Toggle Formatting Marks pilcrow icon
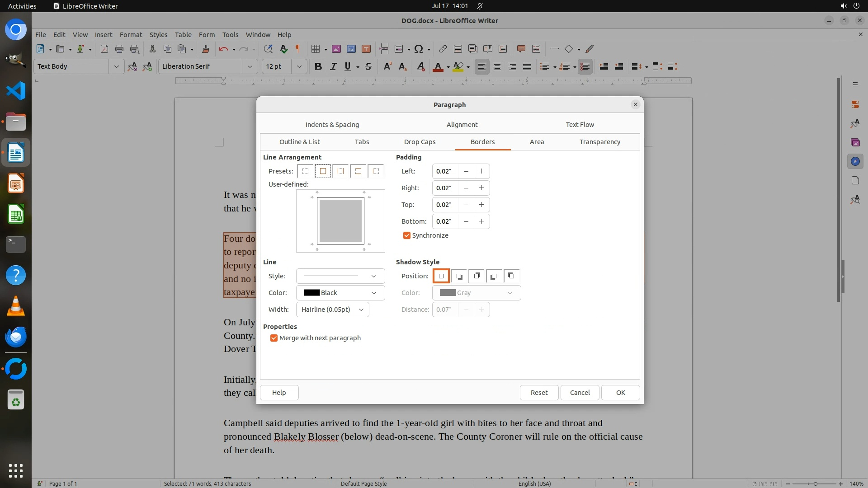This screenshot has width=868, height=488. click(x=298, y=49)
